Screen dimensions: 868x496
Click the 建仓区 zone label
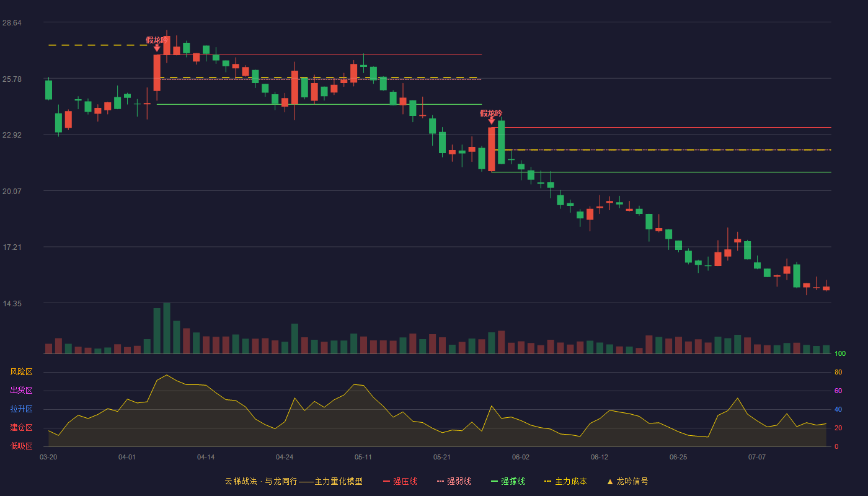(21, 428)
